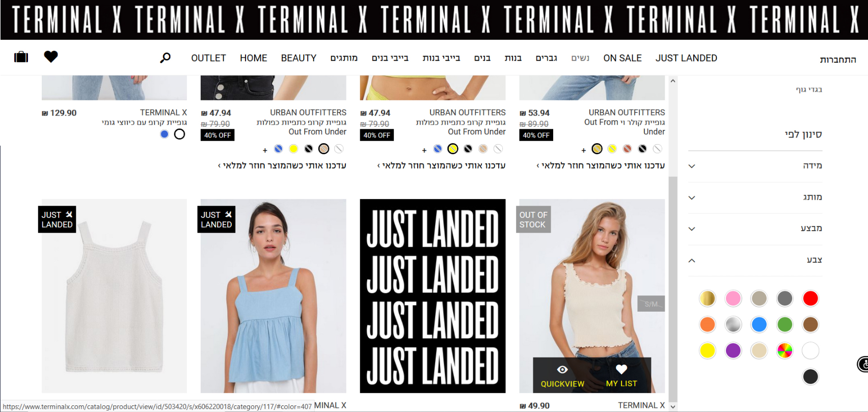Open the shopping bag icon
Screen dimensions: 868x412
pyautogui.click(x=21, y=57)
